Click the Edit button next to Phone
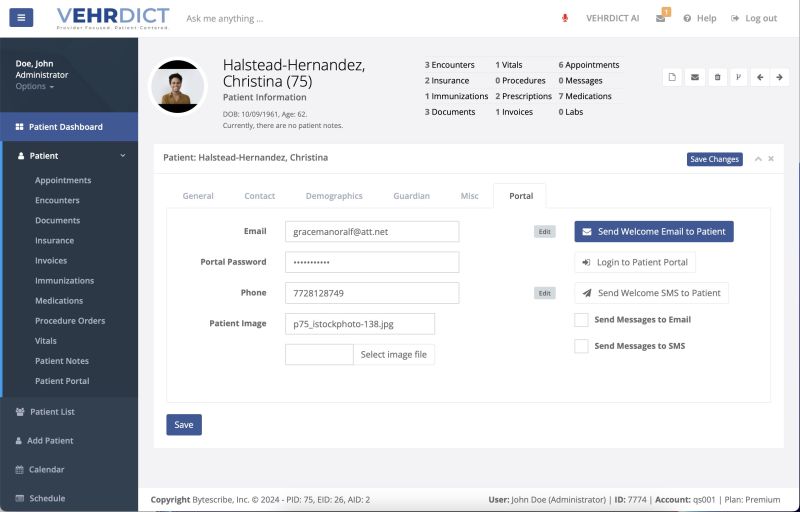The width and height of the screenshot is (800, 512). coord(544,293)
